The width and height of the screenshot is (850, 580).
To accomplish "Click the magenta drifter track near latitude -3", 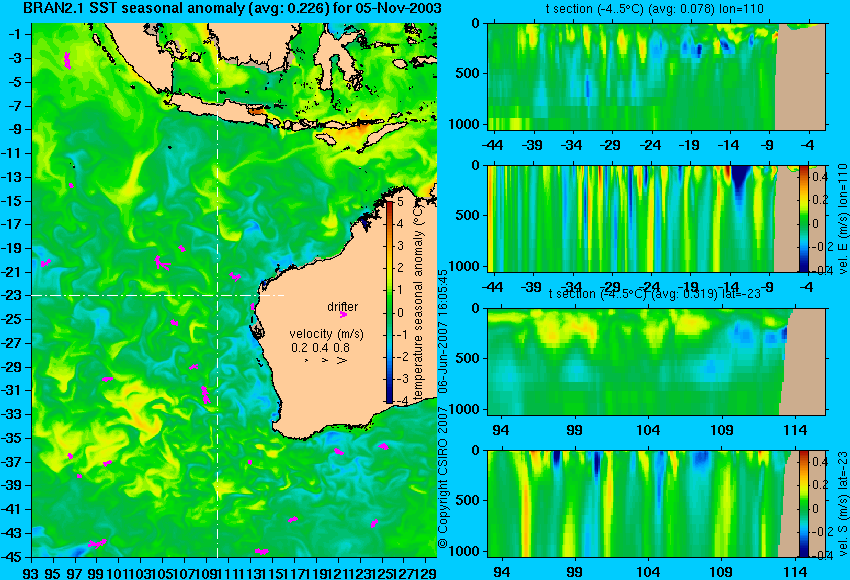I will pos(67,61).
